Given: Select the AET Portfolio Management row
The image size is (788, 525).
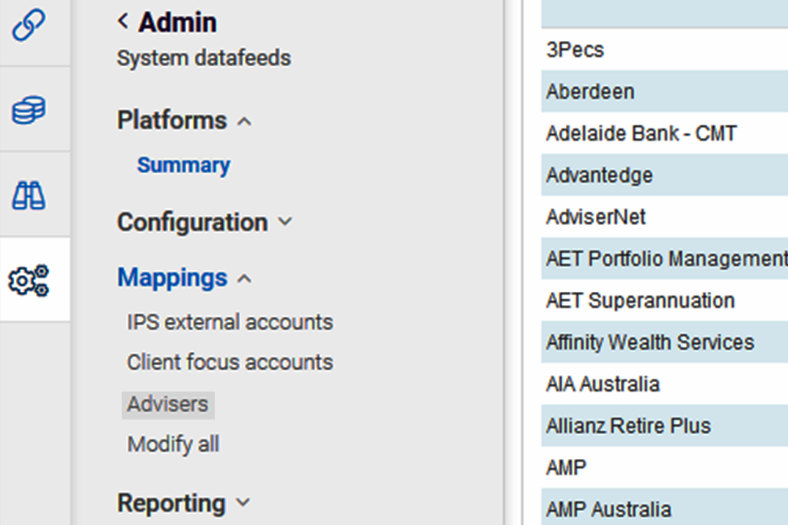Looking at the screenshot, I should (664, 259).
